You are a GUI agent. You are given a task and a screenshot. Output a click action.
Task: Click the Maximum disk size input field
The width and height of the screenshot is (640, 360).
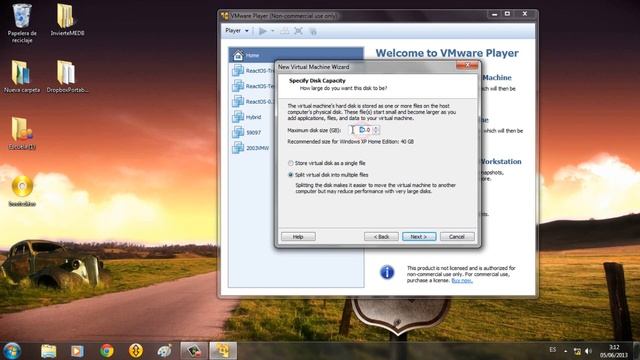pyautogui.click(x=361, y=130)
